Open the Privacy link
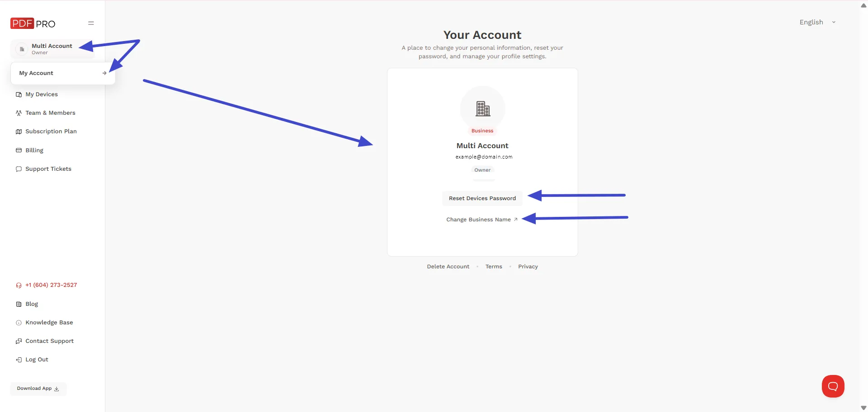 (x=528, y=267)
